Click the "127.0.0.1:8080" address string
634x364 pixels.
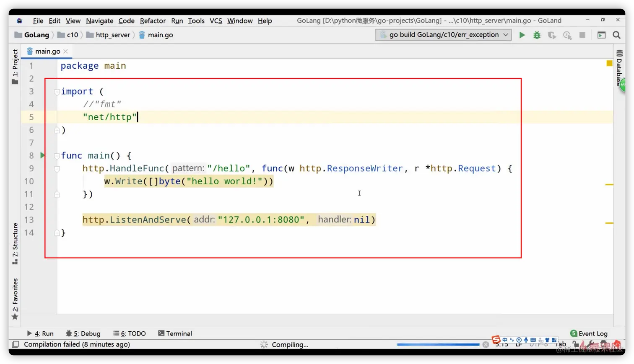pos(261,220)
